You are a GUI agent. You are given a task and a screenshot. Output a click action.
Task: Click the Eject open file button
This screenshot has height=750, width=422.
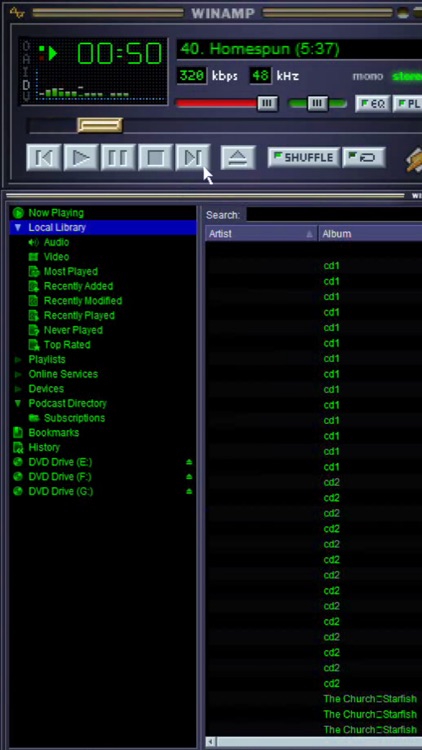(x=238, y=157)
